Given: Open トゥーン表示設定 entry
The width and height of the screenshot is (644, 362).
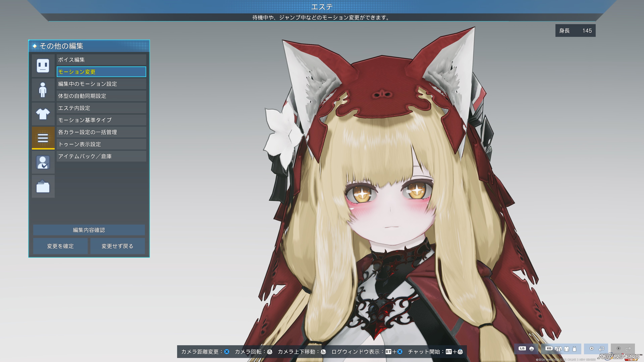Looking at the screenshot, I should (x=101, y=144).
